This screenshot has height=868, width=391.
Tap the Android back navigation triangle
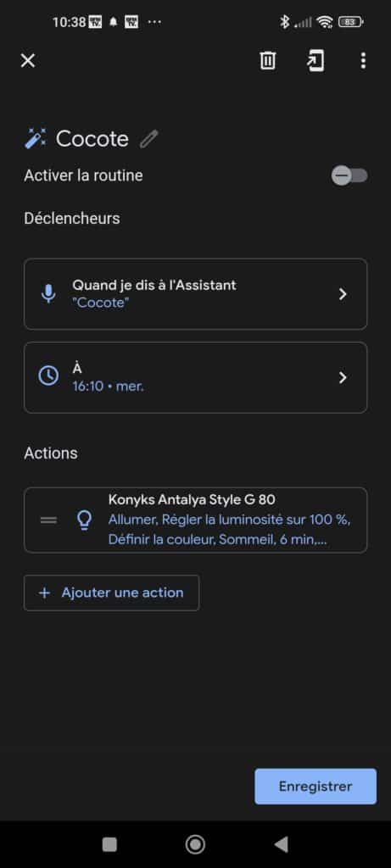[282, 844]
